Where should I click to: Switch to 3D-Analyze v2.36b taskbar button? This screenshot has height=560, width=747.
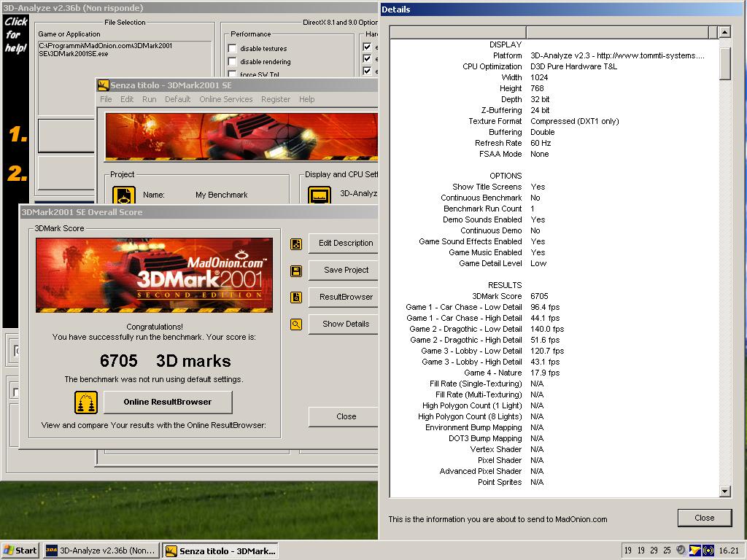tap(101, 551)
